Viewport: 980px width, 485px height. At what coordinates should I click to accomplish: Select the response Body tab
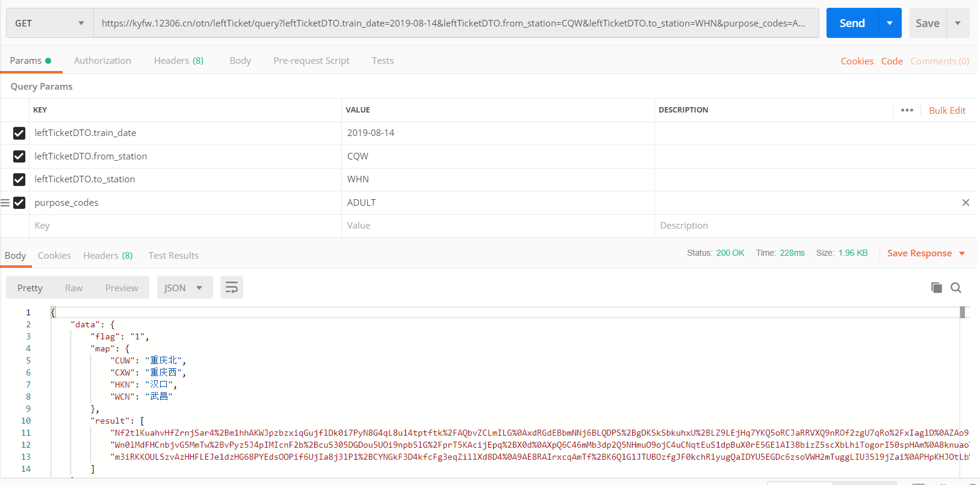tap(15, 256)
